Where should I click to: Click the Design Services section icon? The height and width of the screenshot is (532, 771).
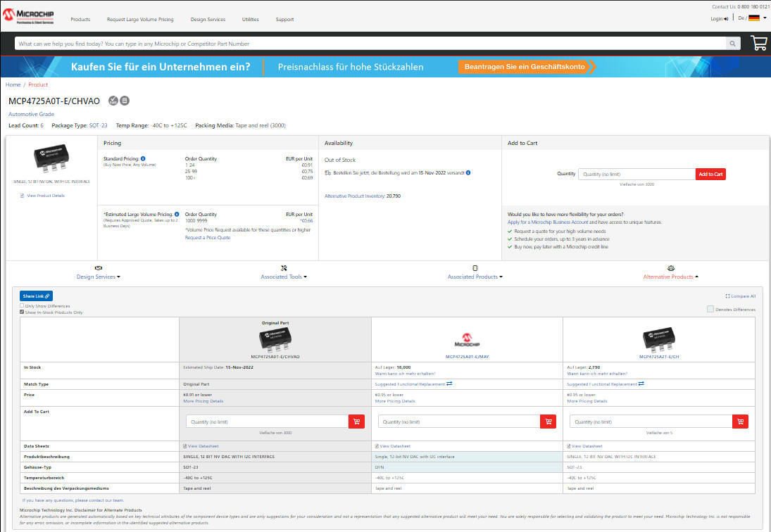click(99, 268)
